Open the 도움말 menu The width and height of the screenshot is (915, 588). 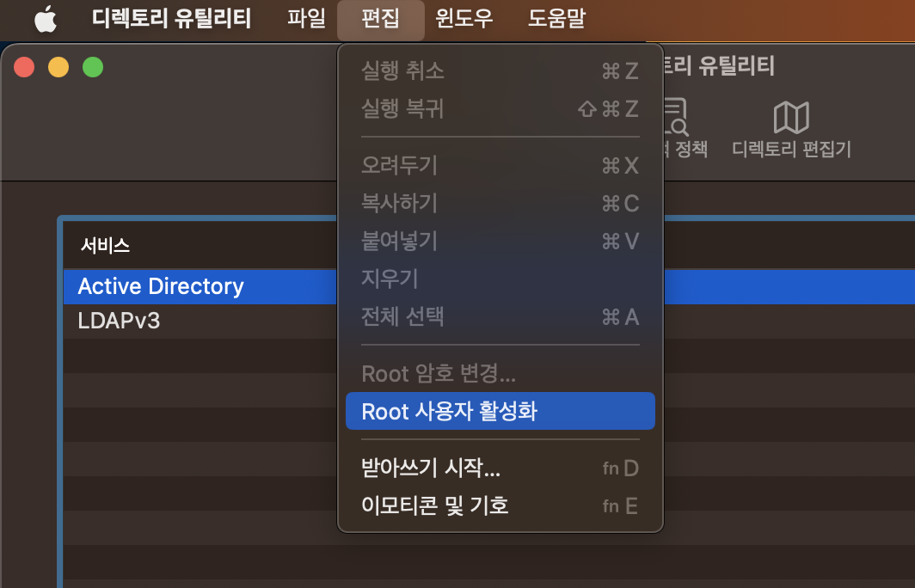pos(556,19)
